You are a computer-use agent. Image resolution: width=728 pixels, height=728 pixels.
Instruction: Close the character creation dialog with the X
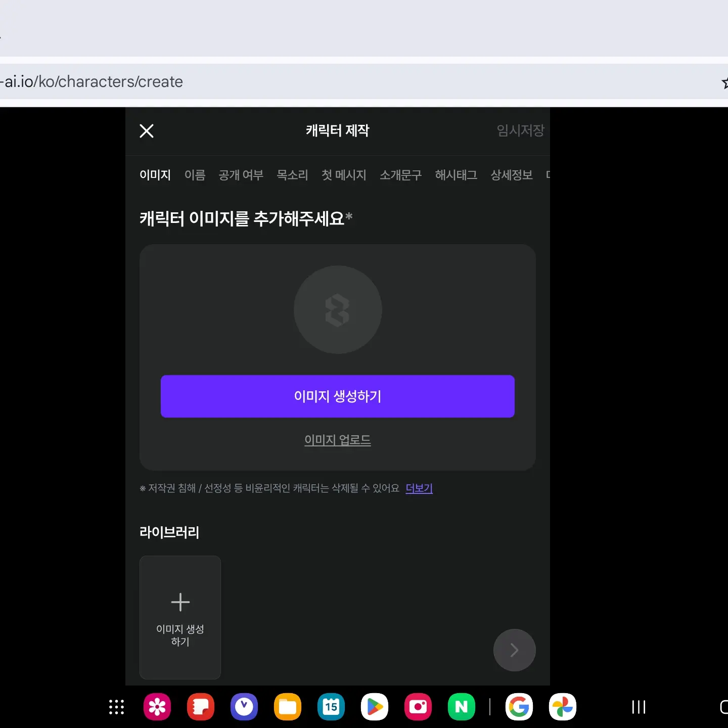[x=147, y=131]
